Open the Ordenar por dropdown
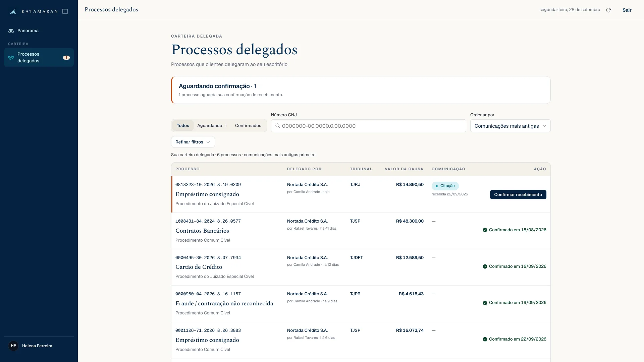This screenshot has width=644, height=362. pyautogui.click(x=510, y=126)
